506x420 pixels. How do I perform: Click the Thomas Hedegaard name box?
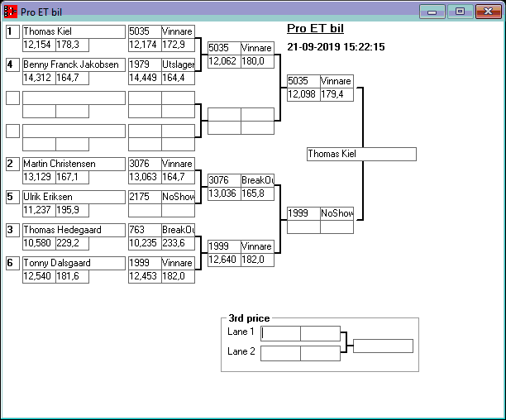73,230
